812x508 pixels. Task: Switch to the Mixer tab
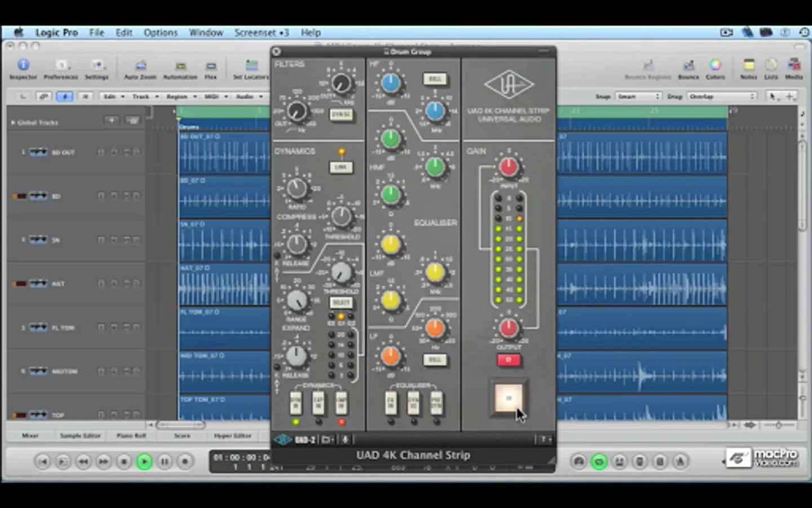point(30,436)
